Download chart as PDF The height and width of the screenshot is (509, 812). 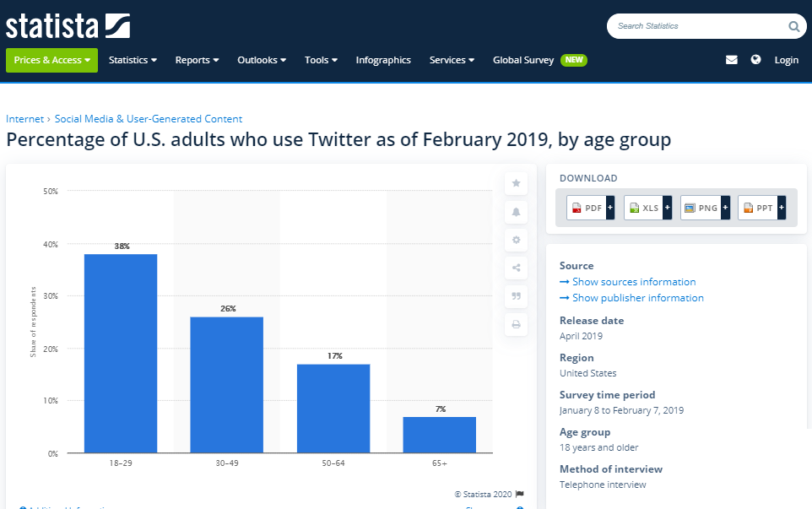[x=590, y=208]
